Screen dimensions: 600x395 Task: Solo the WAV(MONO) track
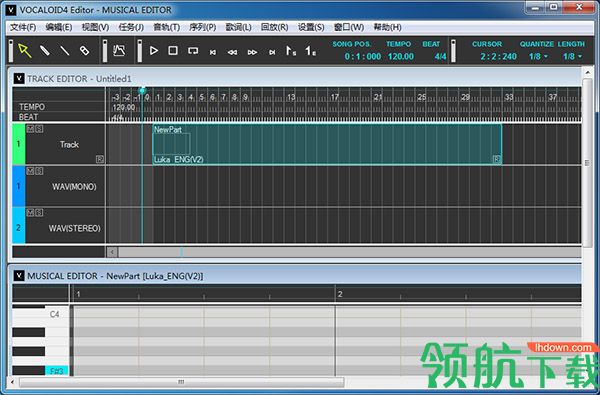pos(39,171)
